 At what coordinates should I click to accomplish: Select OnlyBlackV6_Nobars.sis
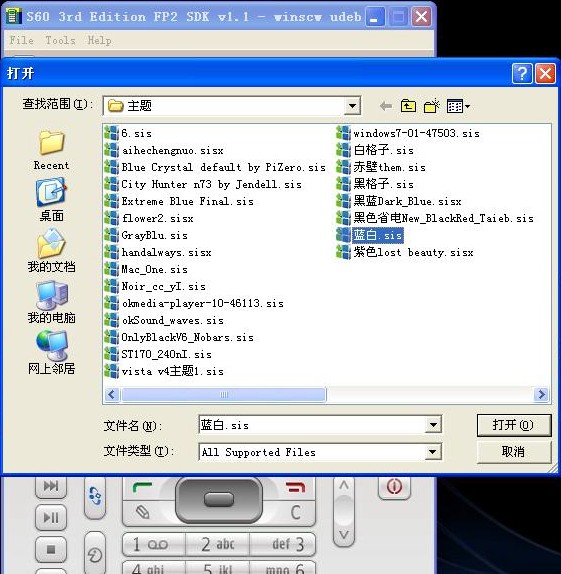(x=179, y=337)
